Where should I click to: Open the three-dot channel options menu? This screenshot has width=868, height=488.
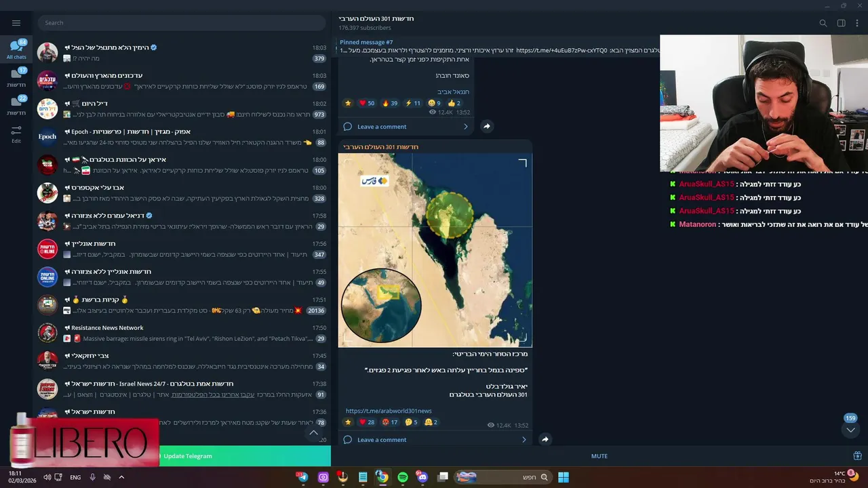pyautogui.click(x=856, y=23)
